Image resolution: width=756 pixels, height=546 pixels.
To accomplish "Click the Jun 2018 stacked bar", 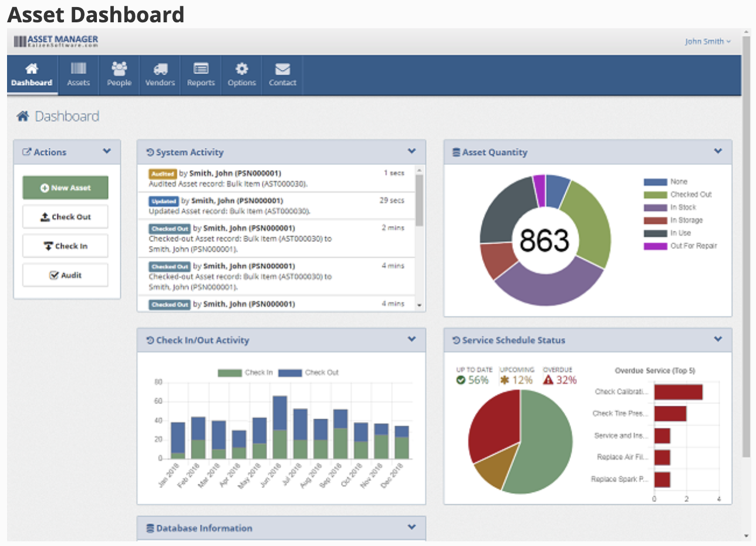I will (x=280, y=427).
